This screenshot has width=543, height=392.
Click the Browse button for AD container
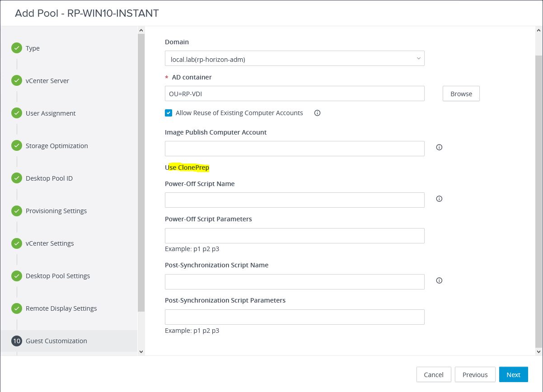461,94
